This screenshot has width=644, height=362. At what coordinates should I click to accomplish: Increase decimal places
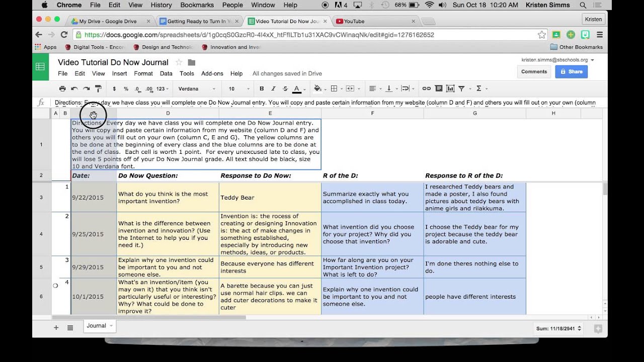(x=149, y=88)
